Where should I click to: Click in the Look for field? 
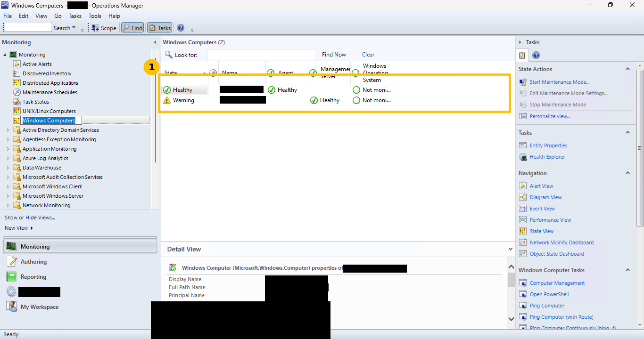[x=262, y=55]
